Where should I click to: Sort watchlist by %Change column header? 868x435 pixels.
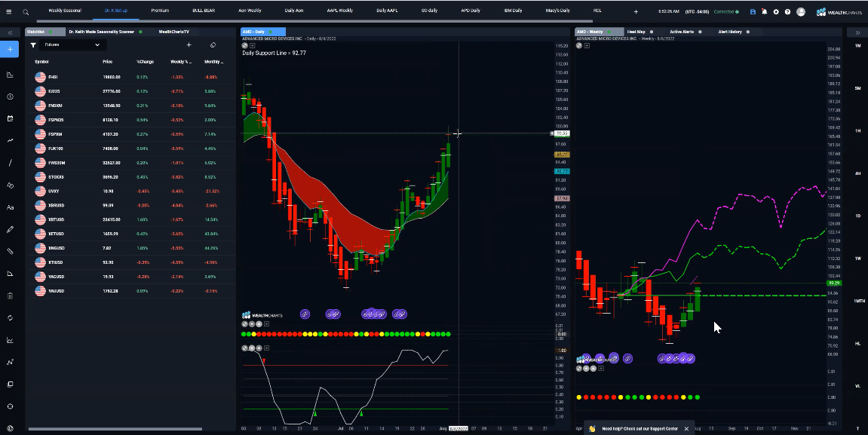[x=145, y=61]
